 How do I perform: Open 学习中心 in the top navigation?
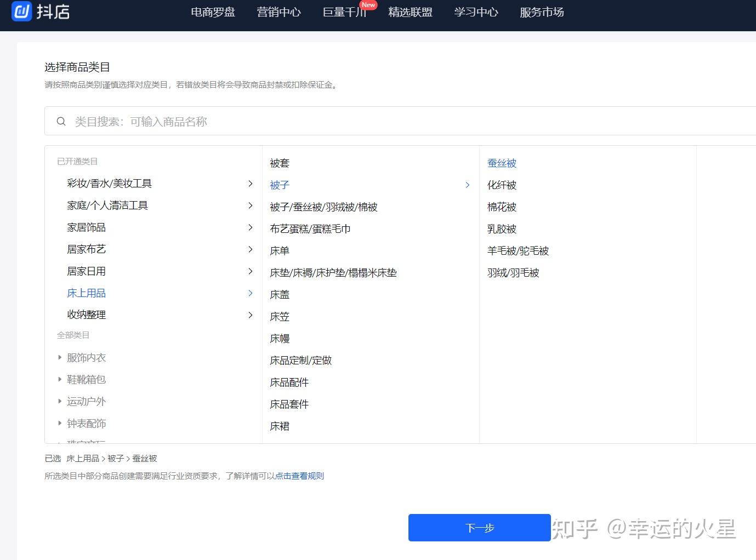click(x=476, y=12)
